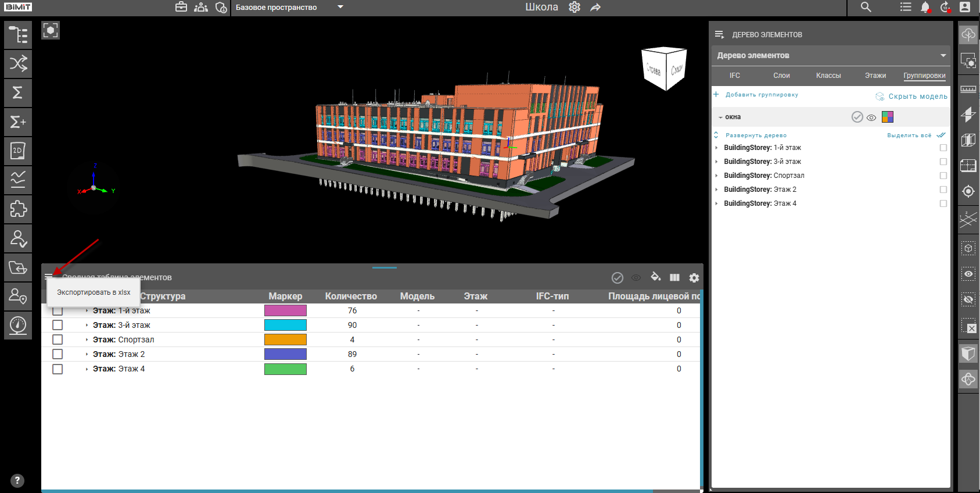Click the project settings gear next to Школа
Image resolution: width=980 pixels, height=493 pixels.
point(575,7)
